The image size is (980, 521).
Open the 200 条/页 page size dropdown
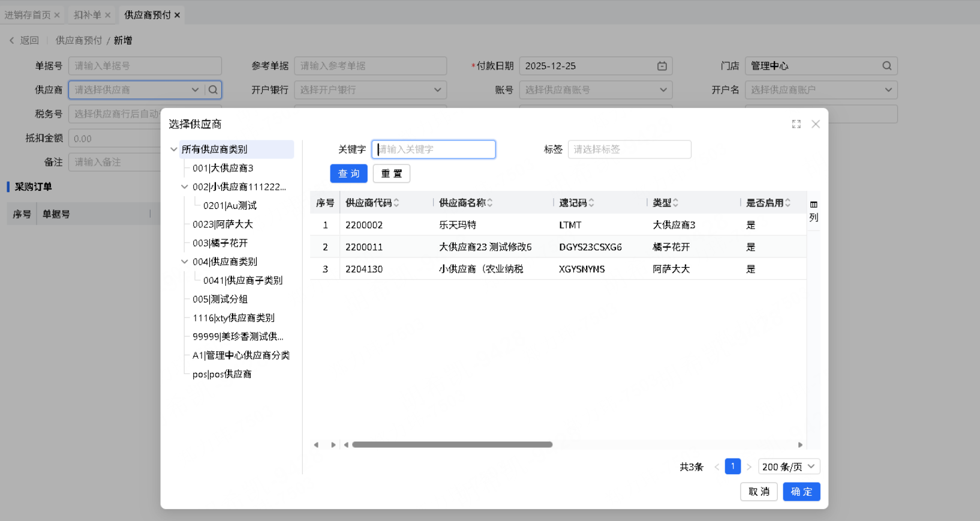[x=788, y=467]
